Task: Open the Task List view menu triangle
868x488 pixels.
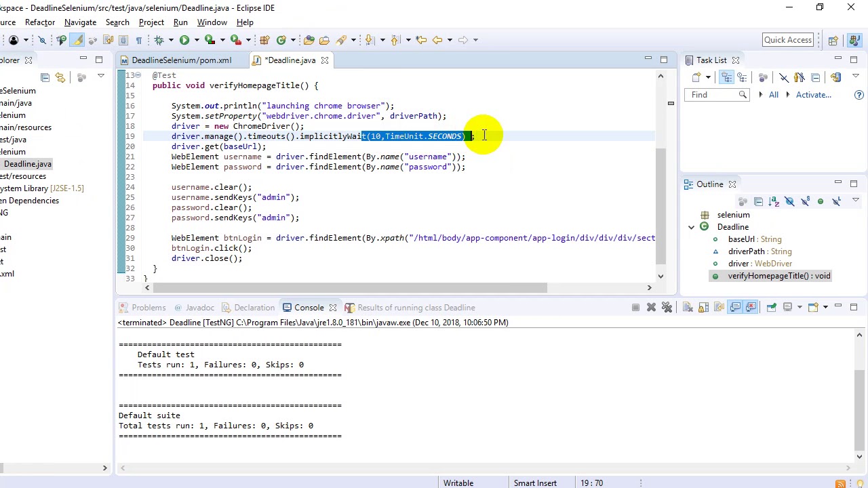Action: point(856,76)
